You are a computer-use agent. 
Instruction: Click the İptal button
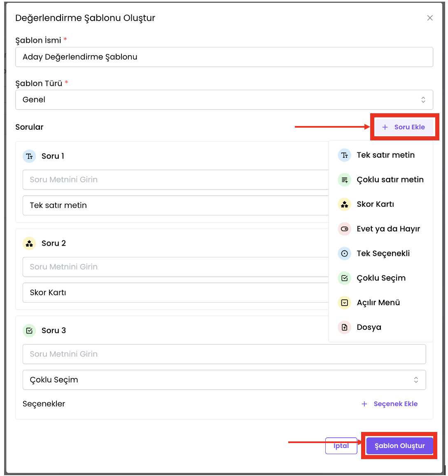(x=341, y=446)
